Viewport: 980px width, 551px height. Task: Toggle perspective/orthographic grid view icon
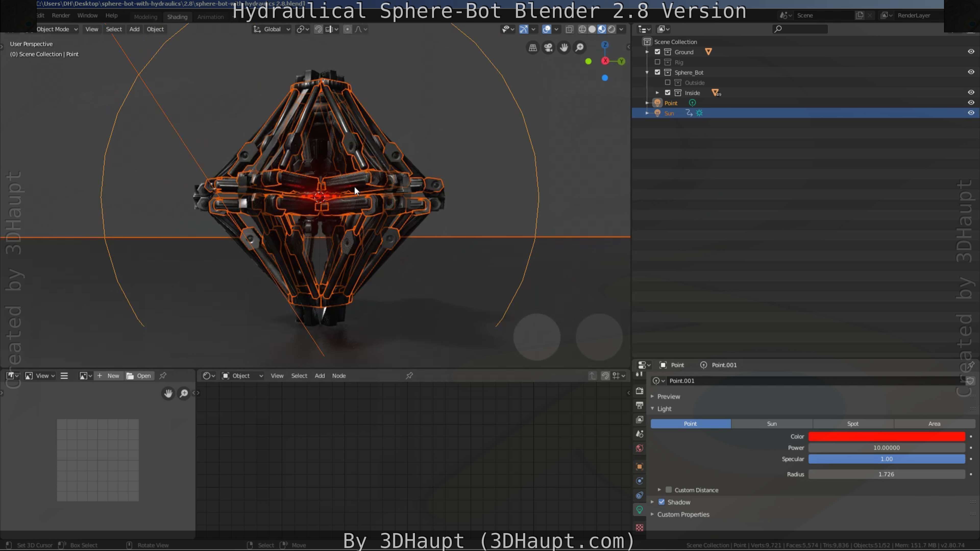533,47
